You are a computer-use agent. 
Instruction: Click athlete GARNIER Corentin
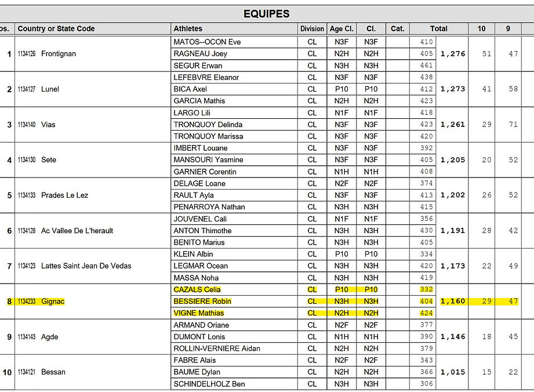click(205, 172)
